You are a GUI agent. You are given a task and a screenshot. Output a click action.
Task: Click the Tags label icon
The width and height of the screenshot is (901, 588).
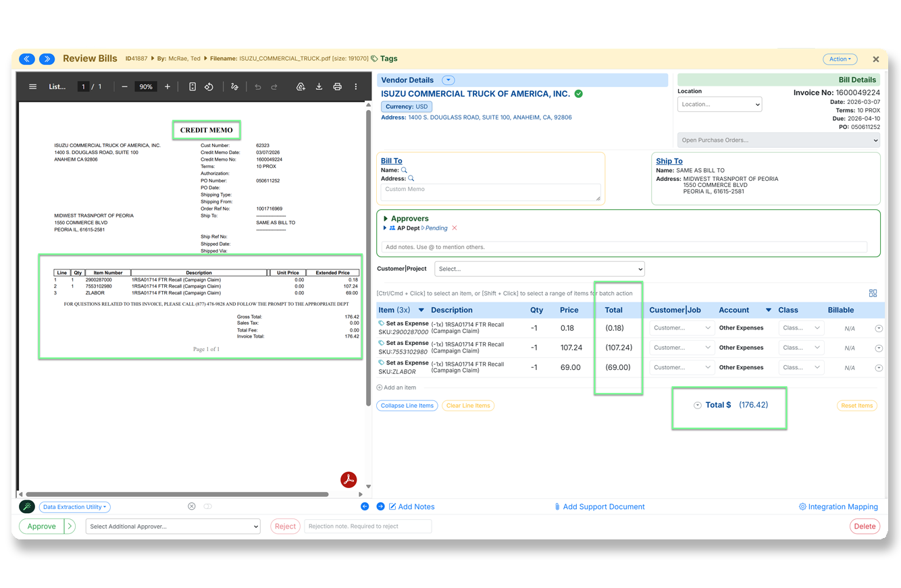pyautogui.click(x=375, y=59)
